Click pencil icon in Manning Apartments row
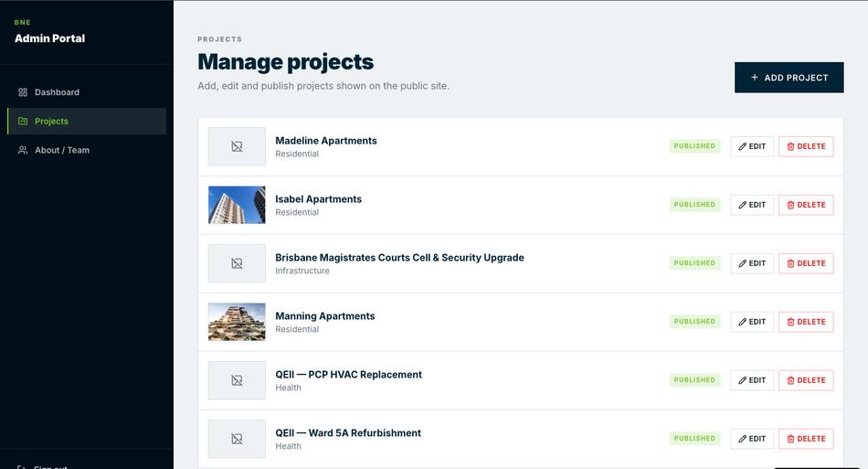The width and height of the screenshot is (868, 469). [x=742, y=322]
